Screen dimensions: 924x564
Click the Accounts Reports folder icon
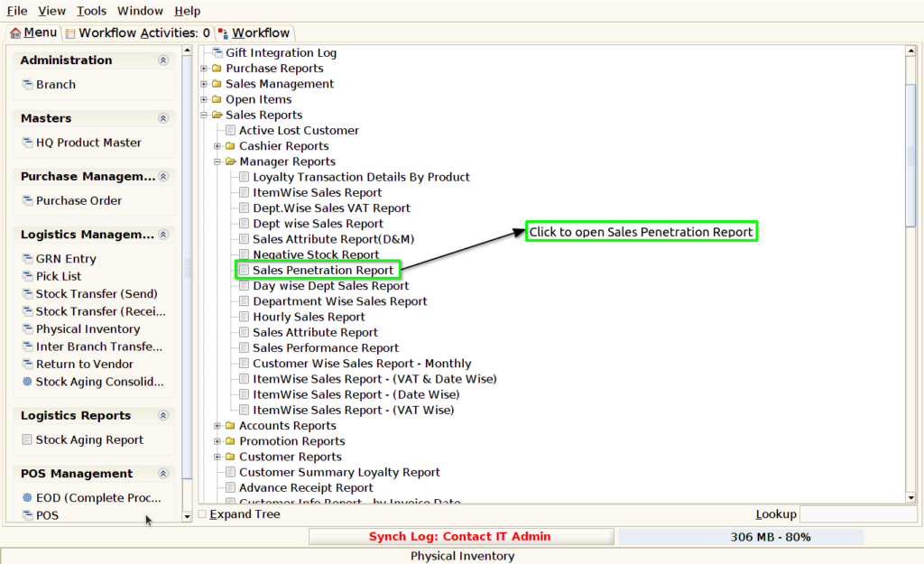coord(230,426)
